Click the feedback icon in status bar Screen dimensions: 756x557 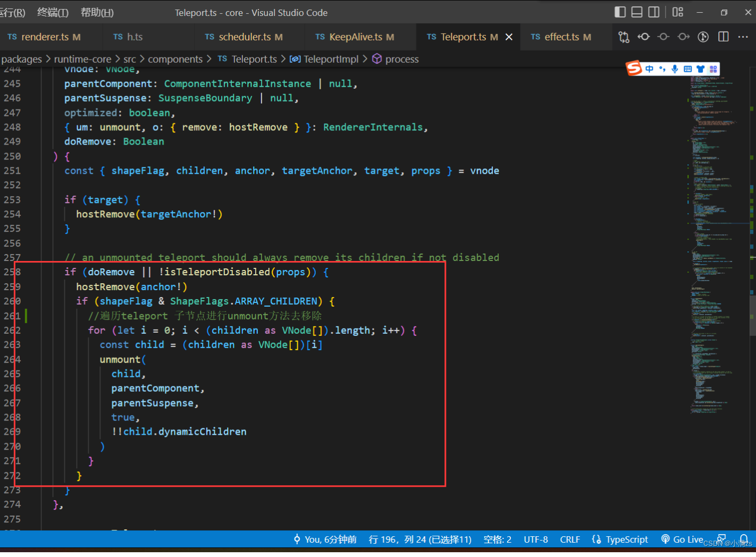[x=721, y=538]
